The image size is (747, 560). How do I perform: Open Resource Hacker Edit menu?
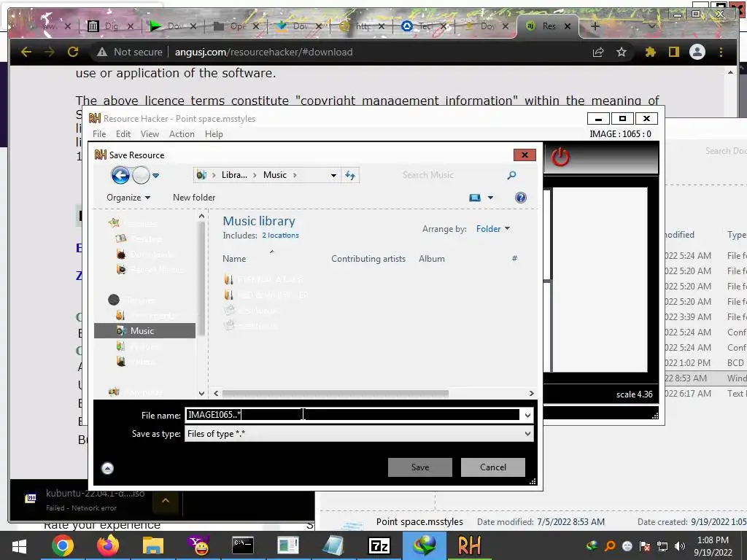[x=123, y=134]
